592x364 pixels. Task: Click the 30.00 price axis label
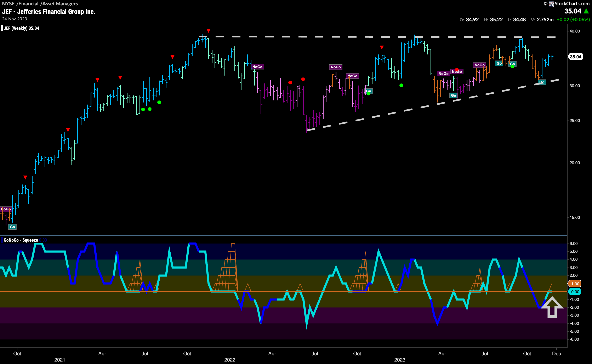click(x=575, y=86)
